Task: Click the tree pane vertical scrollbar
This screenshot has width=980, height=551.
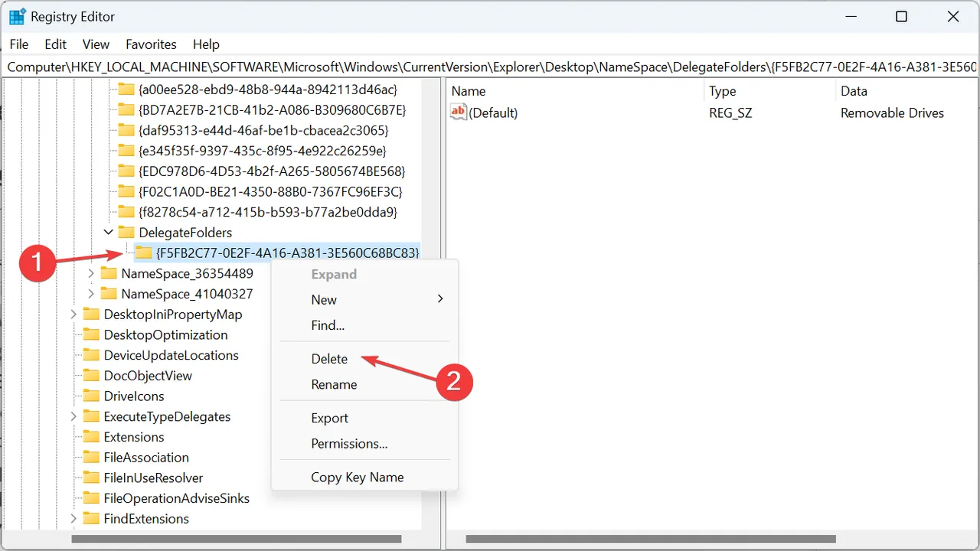Action: point(432,304)
